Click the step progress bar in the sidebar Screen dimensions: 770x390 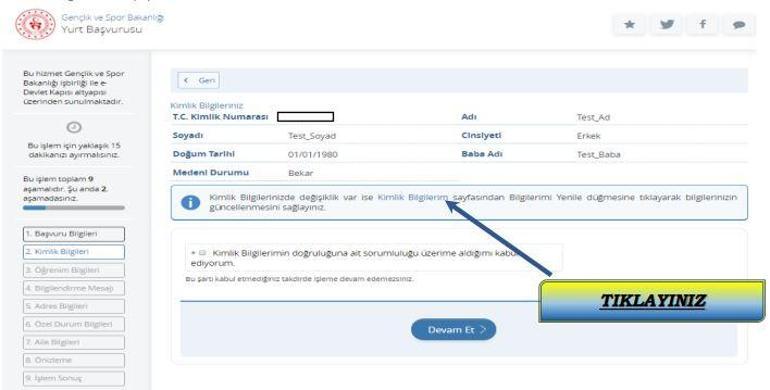[74, 208]
